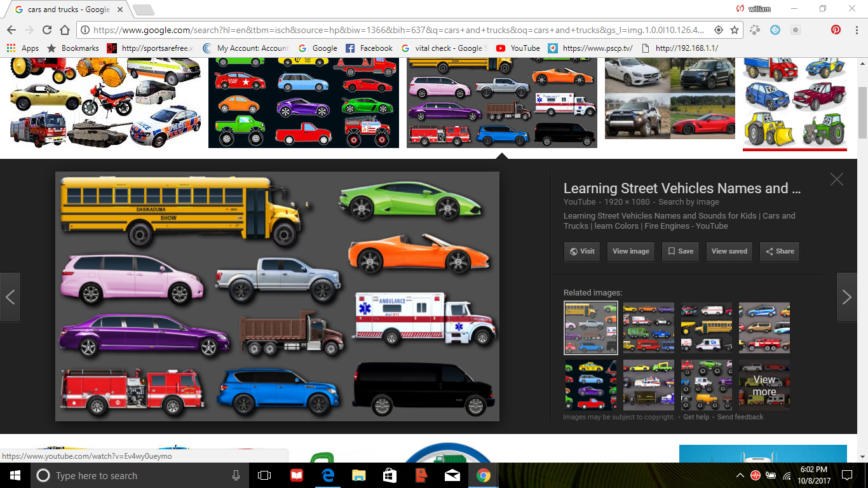Open the Microsoft Store taskbar icon
The width and height of the screenshot is (868, 488).
[x=390, y=475]
